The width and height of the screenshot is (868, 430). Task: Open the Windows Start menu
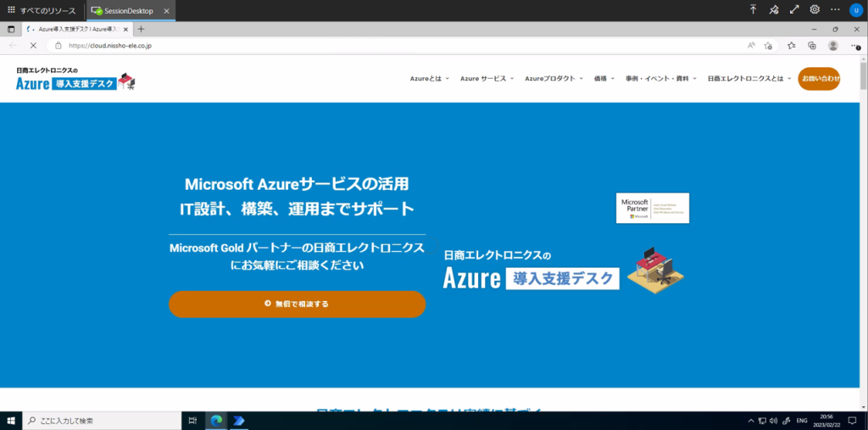point(10,421)
